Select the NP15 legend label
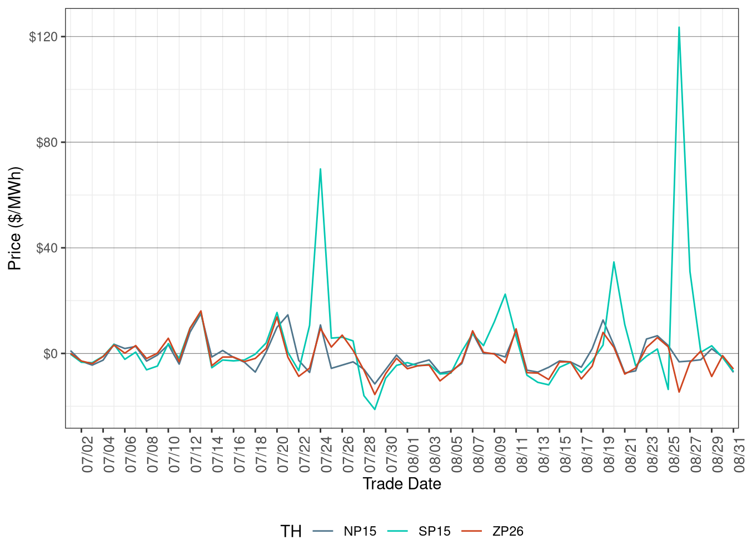This screenshot has height=560, width=747. (x=360, y=532)
